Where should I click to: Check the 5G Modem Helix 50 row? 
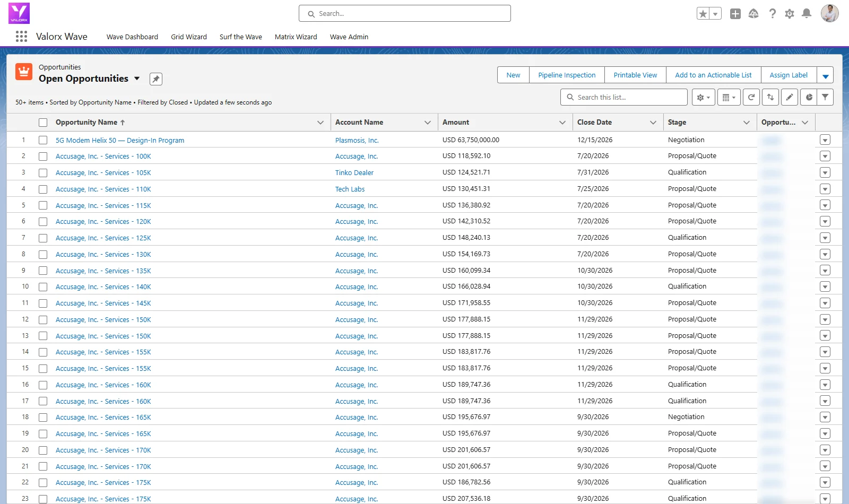tap(43, 140)
